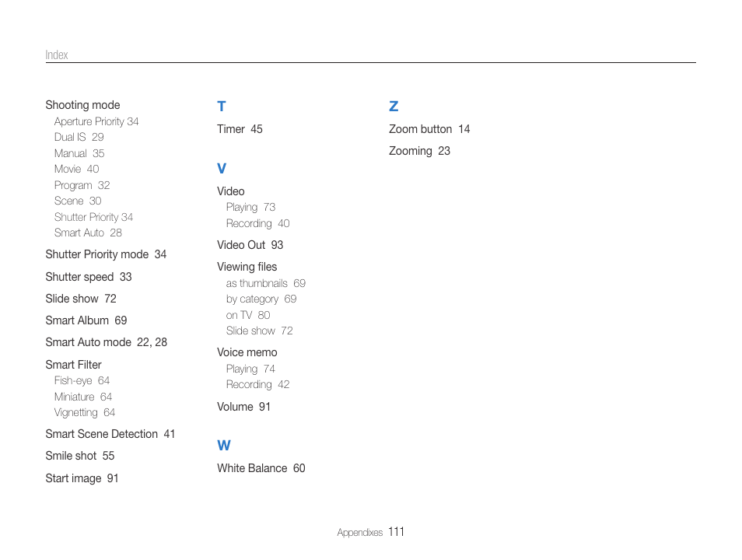Click the Volume 91 entry

(x=243, y=407)
